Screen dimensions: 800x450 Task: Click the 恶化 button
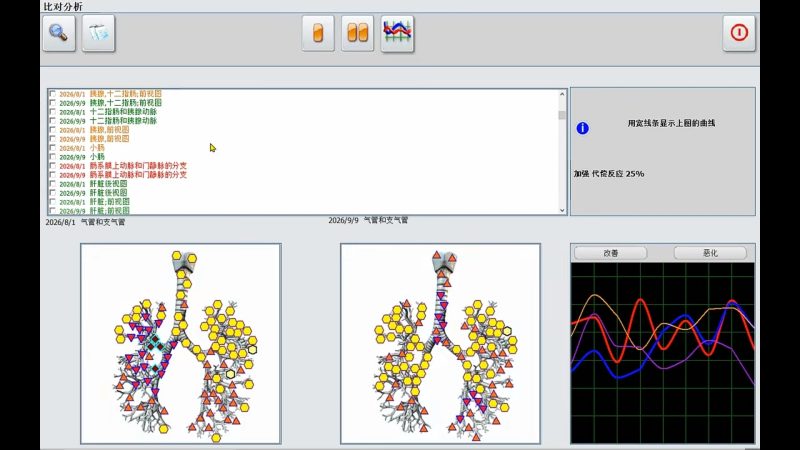coord(710,253)
